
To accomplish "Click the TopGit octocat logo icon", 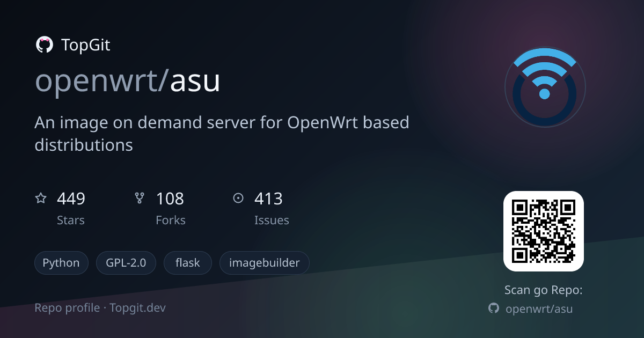I will pyautogui.click(x=44, y=45).
